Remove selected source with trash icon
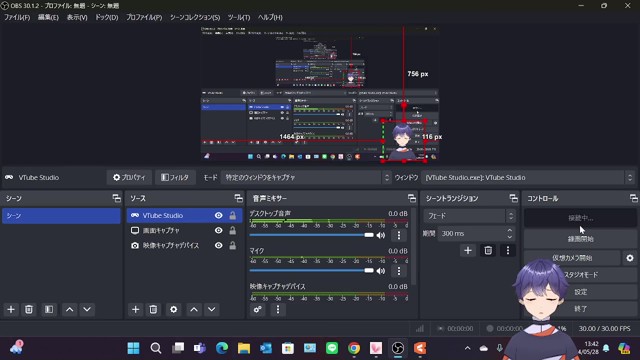 coord(153,309)
